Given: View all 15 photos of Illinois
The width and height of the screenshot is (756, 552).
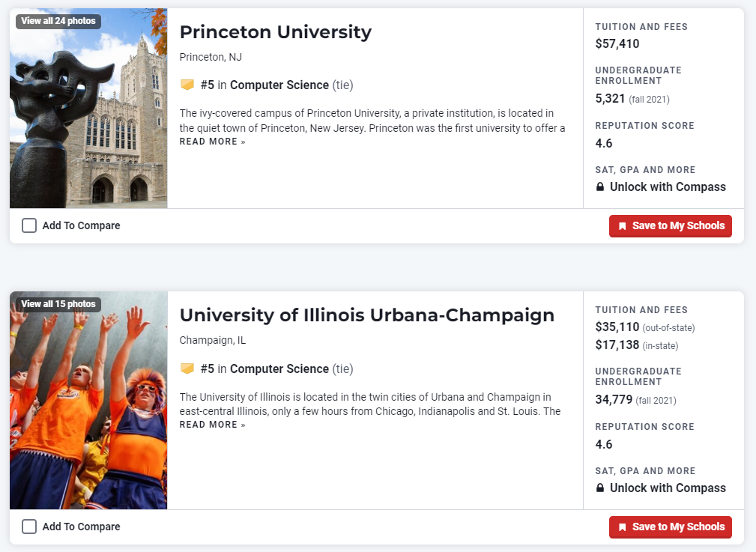Looking at the screenshot, I should (58, 304).
